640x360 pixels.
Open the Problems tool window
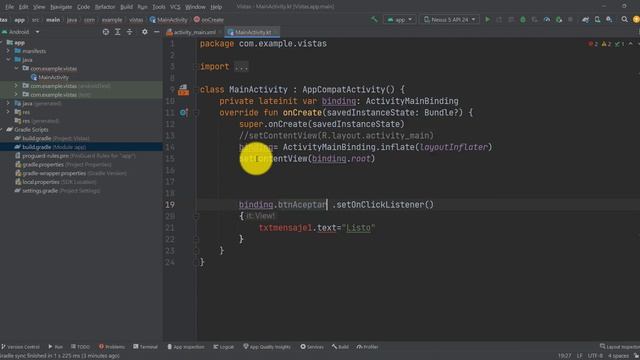tap(112, 347)
